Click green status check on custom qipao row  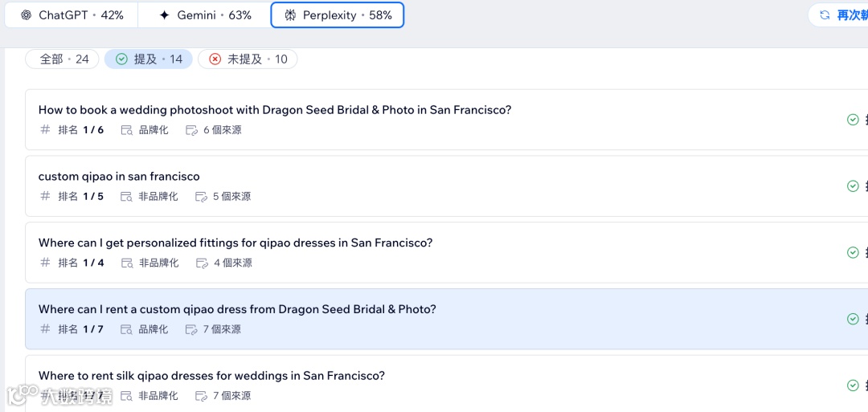(x=854, y=186)
